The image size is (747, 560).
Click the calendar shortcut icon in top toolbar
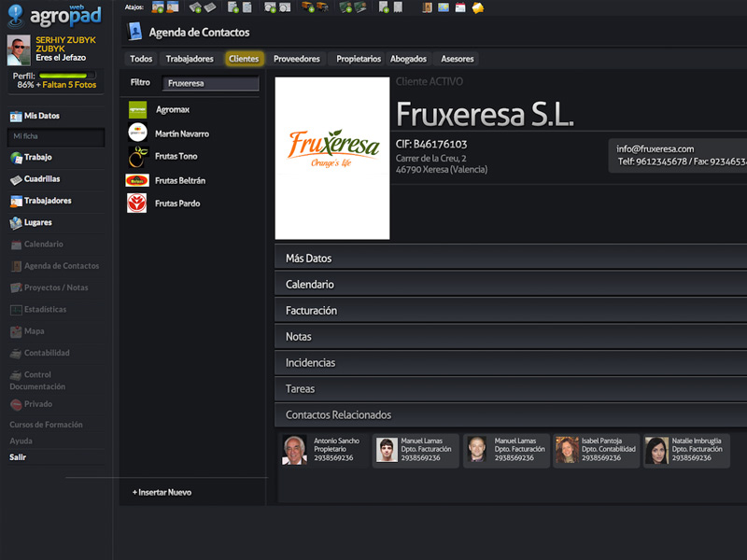click(x=459, y=7)
